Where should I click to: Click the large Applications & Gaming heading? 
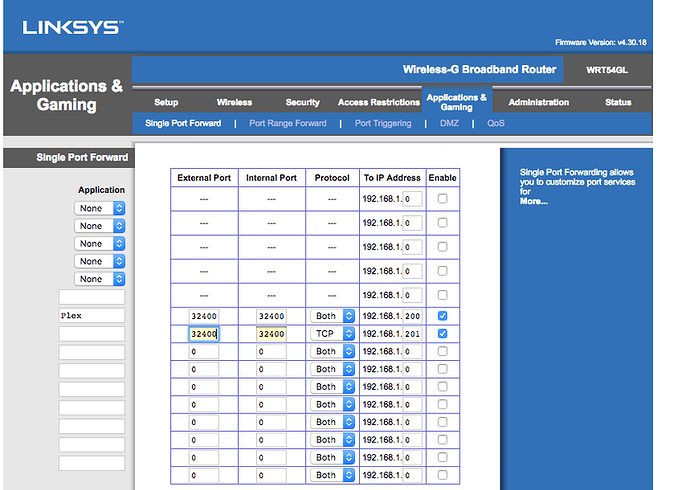(66, 95)
